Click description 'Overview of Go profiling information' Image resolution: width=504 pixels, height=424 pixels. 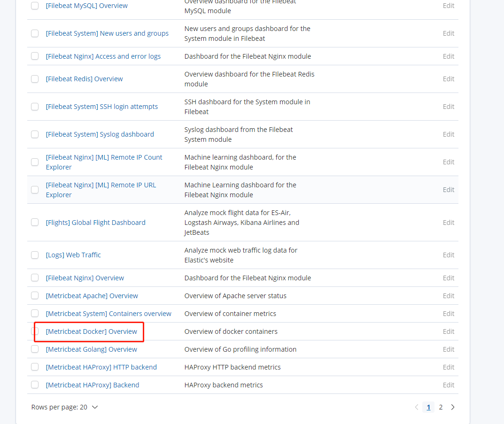pos(240,349)
